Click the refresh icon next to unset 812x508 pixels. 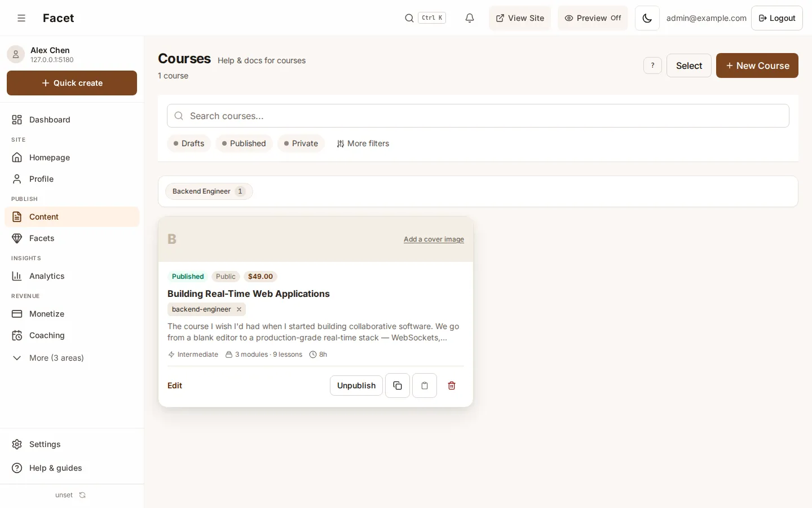(x=82, y=495)
